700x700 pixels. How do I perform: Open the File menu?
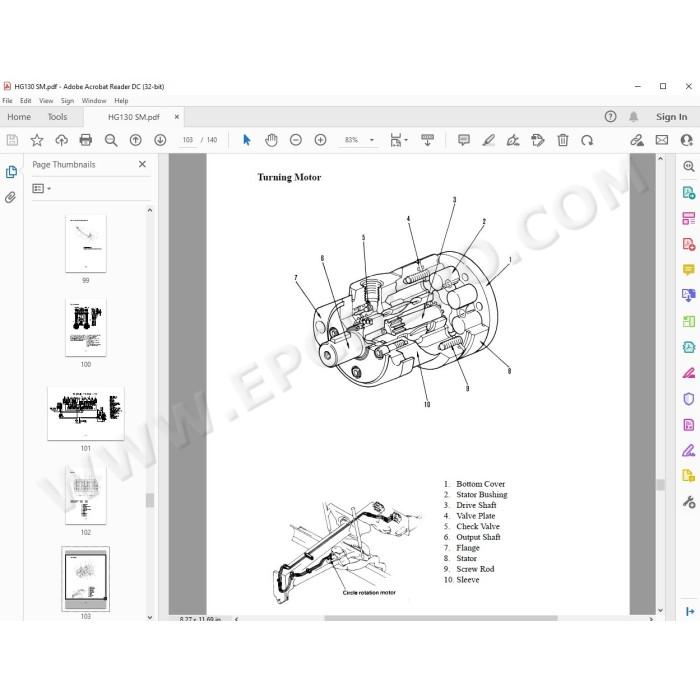point(7,100)
